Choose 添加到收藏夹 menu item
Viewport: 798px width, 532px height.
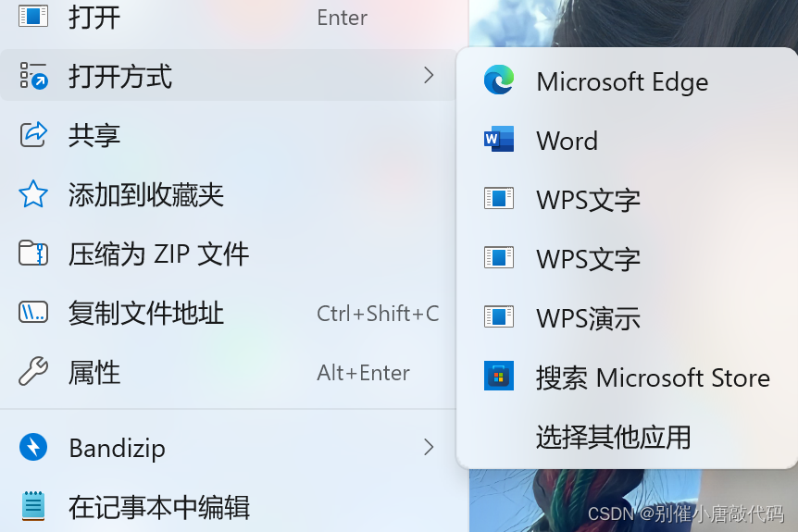(x=229, y=194)
